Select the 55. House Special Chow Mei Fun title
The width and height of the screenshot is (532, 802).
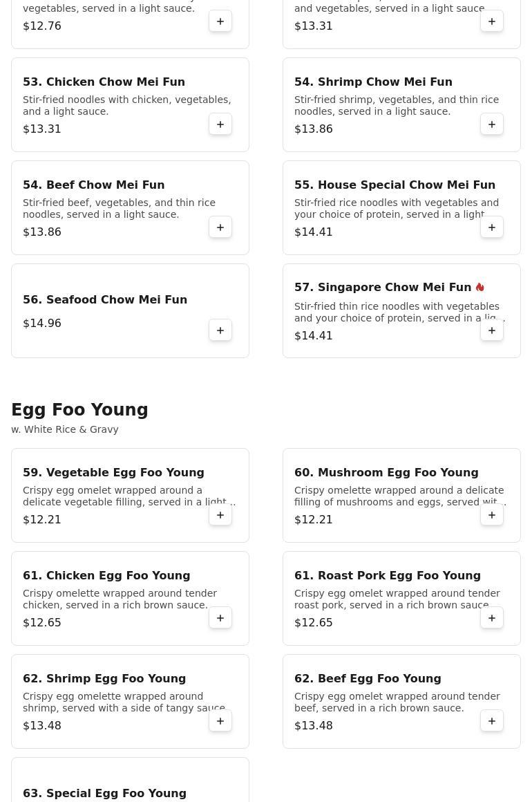tap(395, 185)
